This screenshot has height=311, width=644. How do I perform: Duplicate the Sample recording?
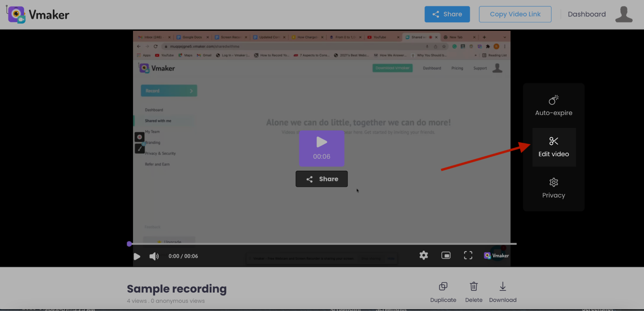coord(443,292)
